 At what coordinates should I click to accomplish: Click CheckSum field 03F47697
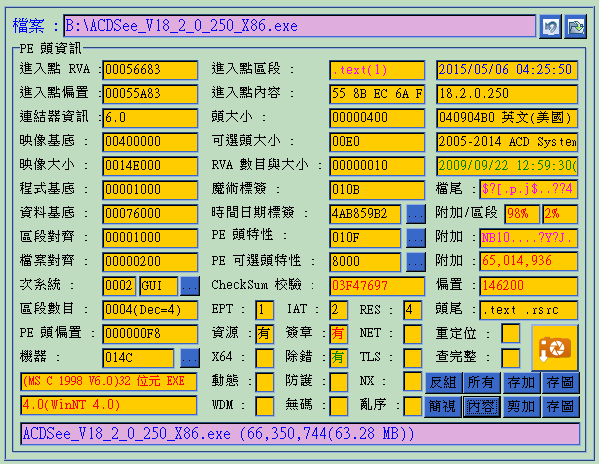[377, 286]
